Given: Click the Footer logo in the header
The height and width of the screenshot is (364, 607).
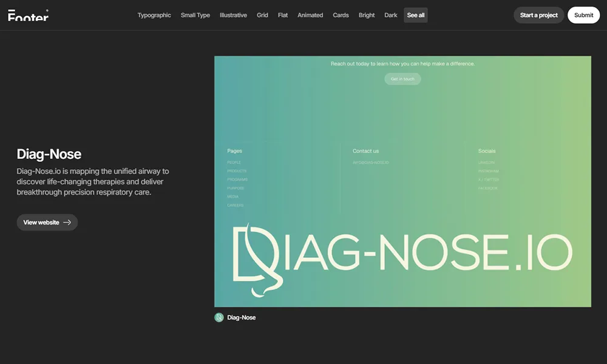Looking at the screenshot, I should coord(28,15).
